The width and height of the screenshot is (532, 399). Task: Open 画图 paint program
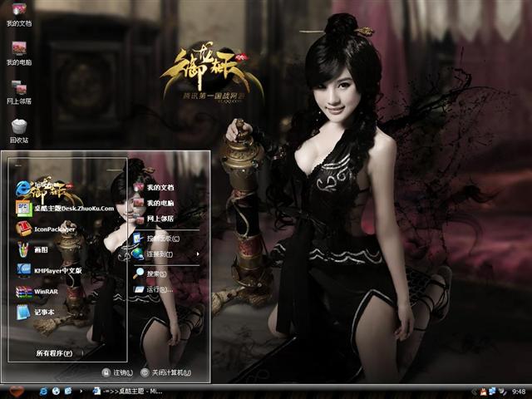(x=32, y=249)
